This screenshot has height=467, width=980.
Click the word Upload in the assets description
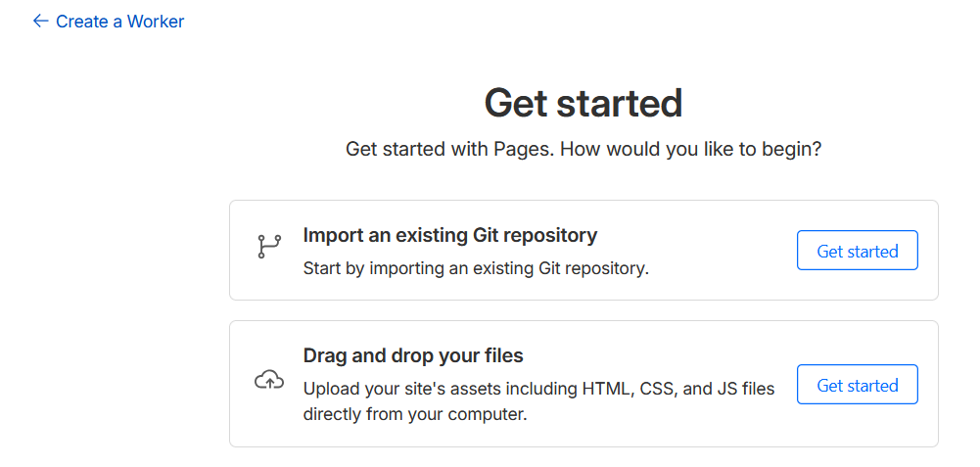pos(330,389)
